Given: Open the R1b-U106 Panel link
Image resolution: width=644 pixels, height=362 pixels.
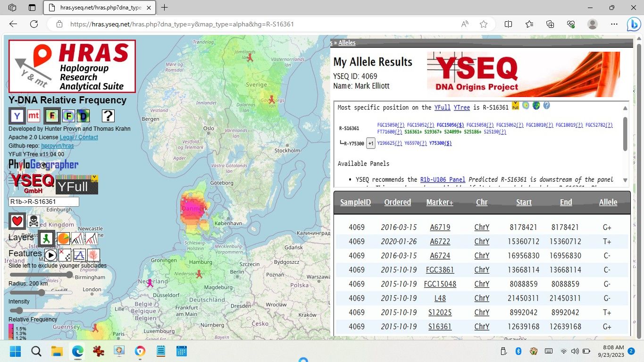Looking at the screenshot, I should click(x=443, y=179).
